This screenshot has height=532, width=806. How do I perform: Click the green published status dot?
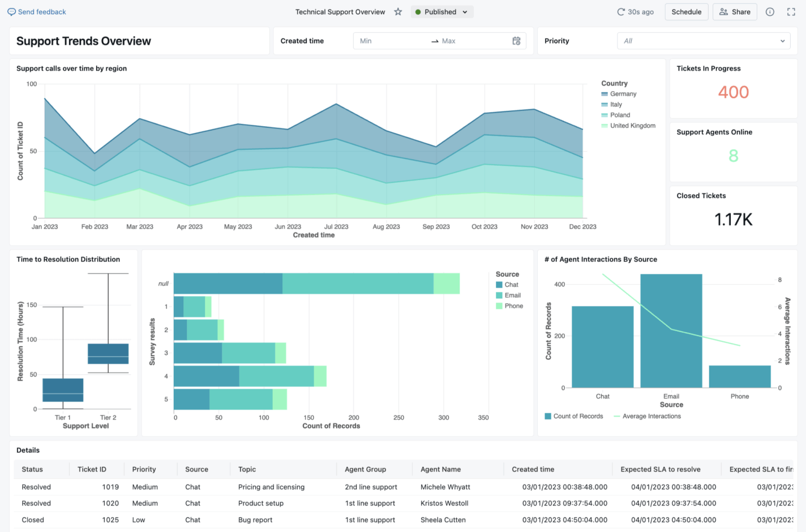418,12
